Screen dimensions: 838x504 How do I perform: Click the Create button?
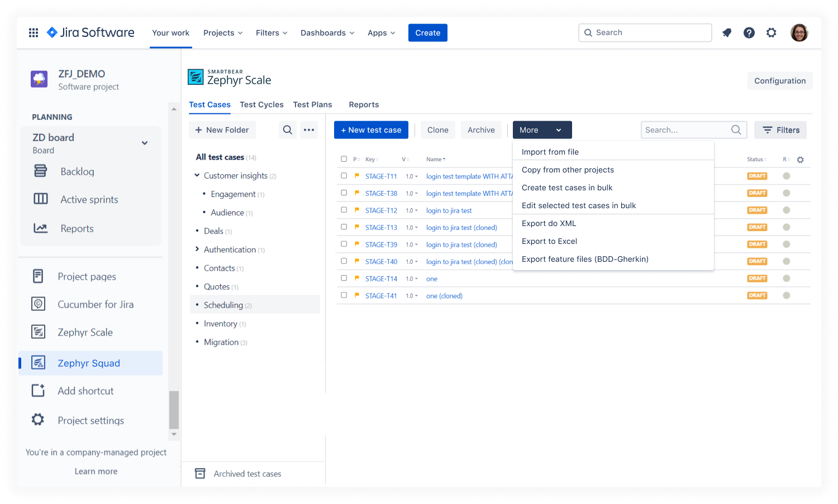428,33
